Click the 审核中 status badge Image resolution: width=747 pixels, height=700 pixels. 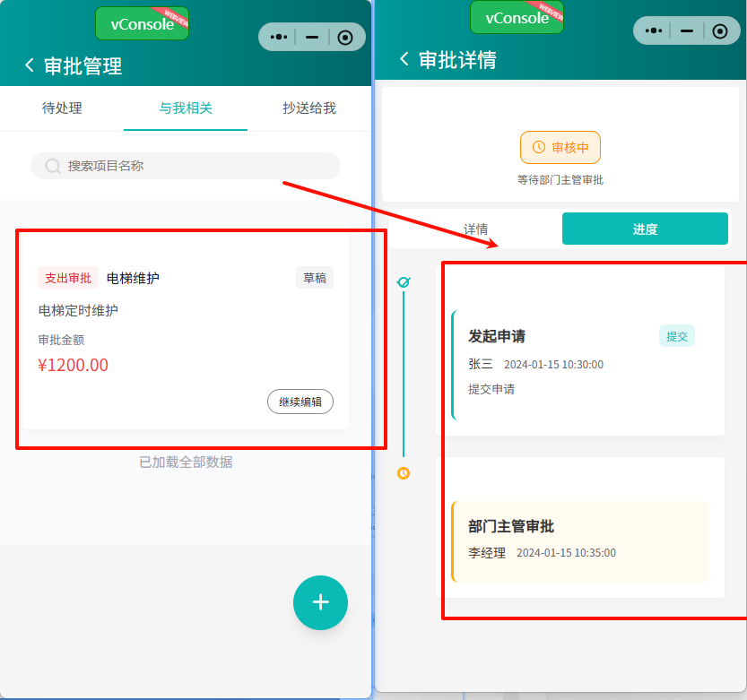tap(560, 147)
